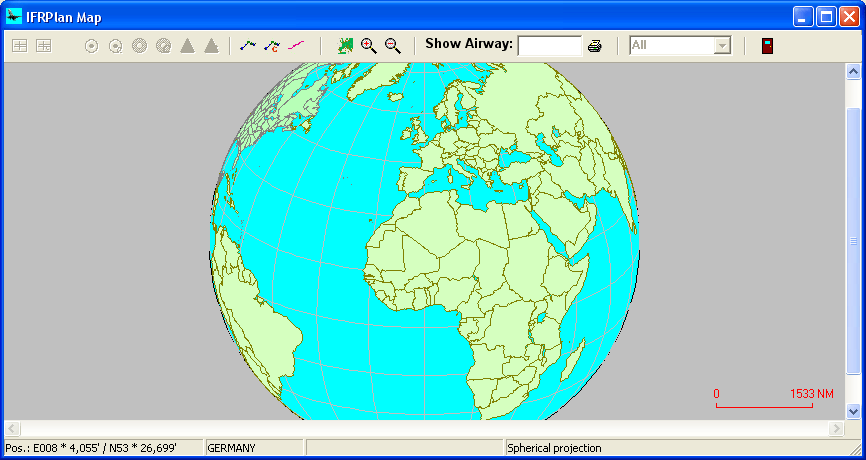This screenshot has width=866, height=460.
Task: Click the hatched concentric circle icon
Action: click(139, 46)
